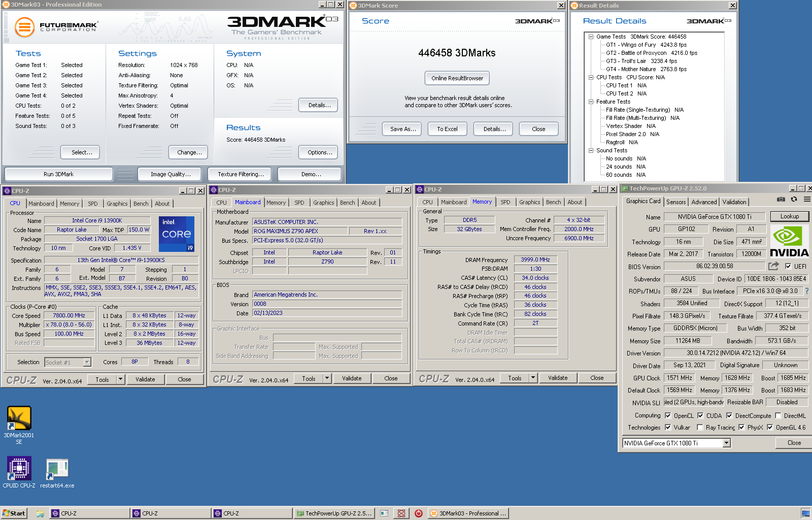
Task: Click the GPU-Z title bar icon
Action: (625, 188)
